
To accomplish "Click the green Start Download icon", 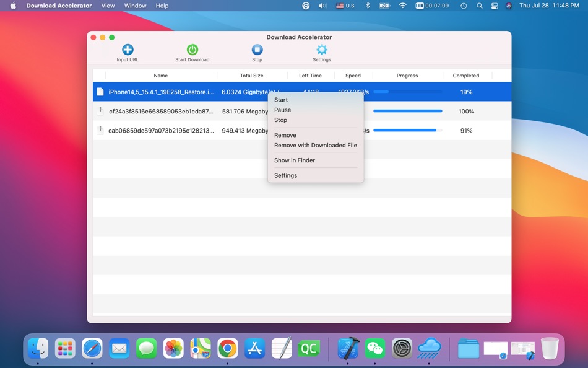I will [192, 50].
